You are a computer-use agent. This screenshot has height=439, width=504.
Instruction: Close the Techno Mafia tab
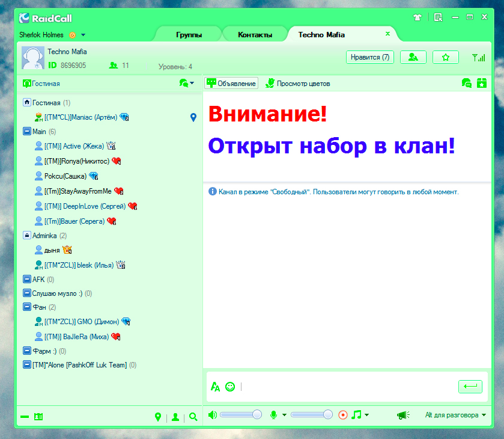pyautogui.click(x=387, y=34)
